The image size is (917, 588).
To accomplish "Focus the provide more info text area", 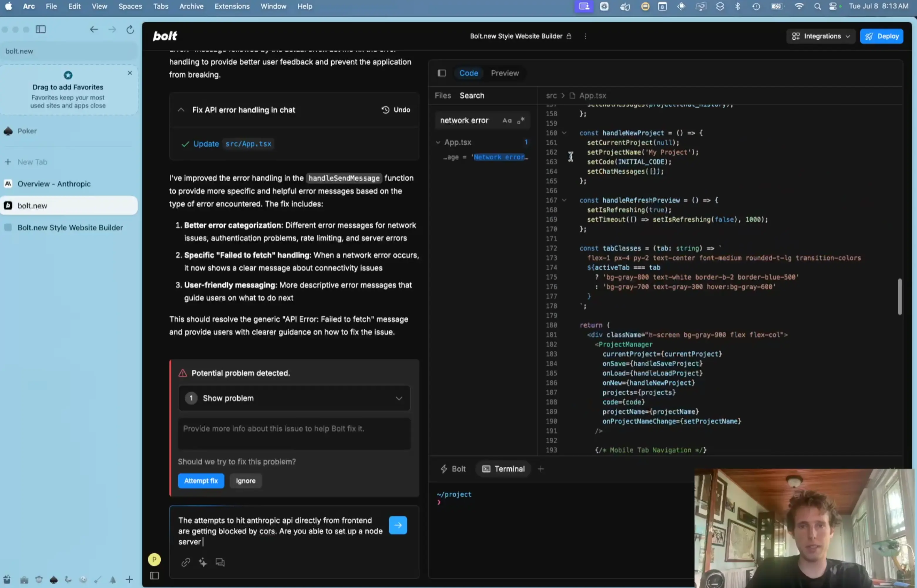I will (294, 434).
